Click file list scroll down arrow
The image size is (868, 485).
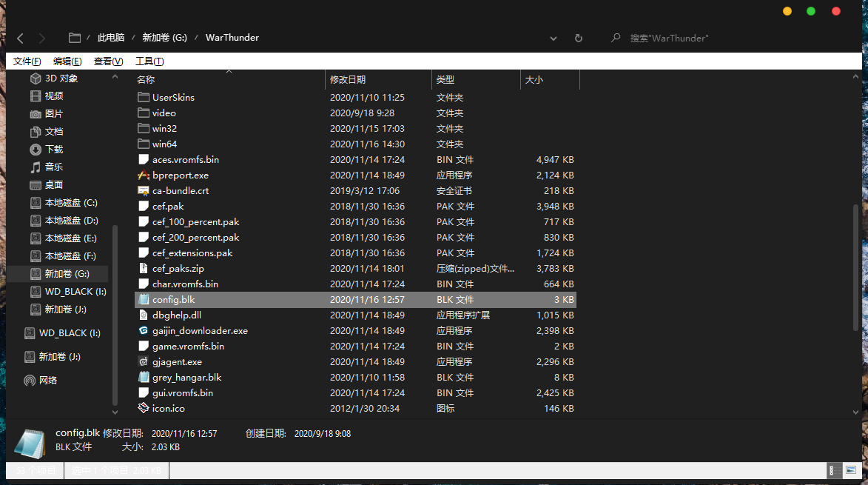(856, 412)
